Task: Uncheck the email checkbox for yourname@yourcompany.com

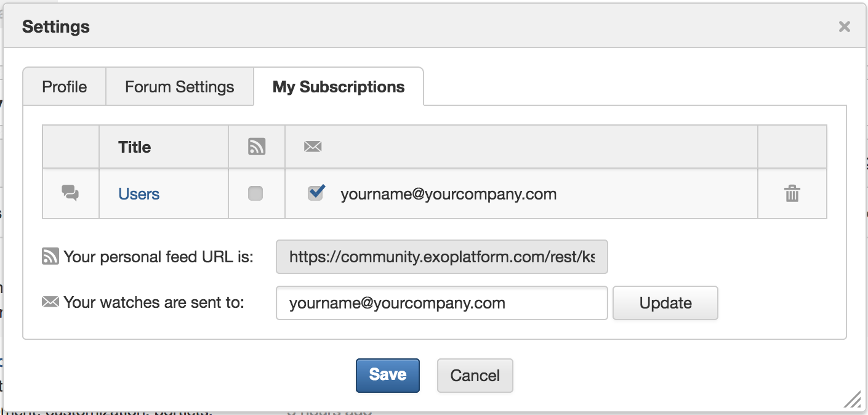Action: coord(316,193)
